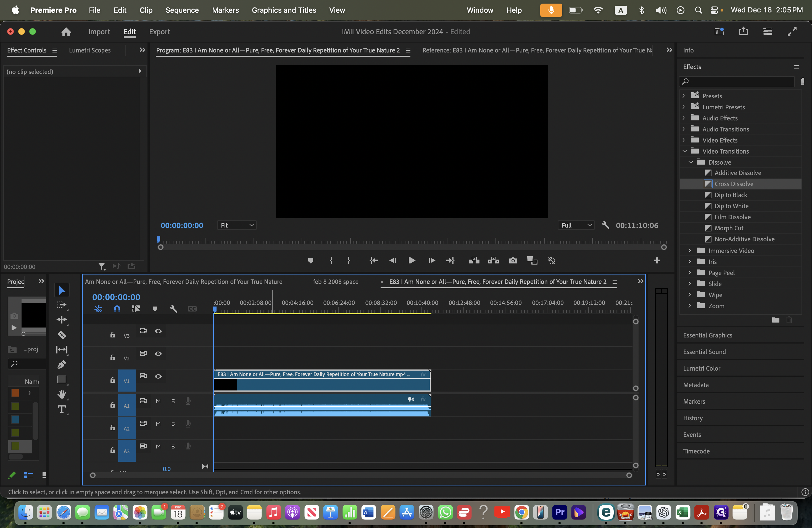The width and height of the screenshot is (812, 528).
Task: Mute track A1
Action: [x=158, y=401]
